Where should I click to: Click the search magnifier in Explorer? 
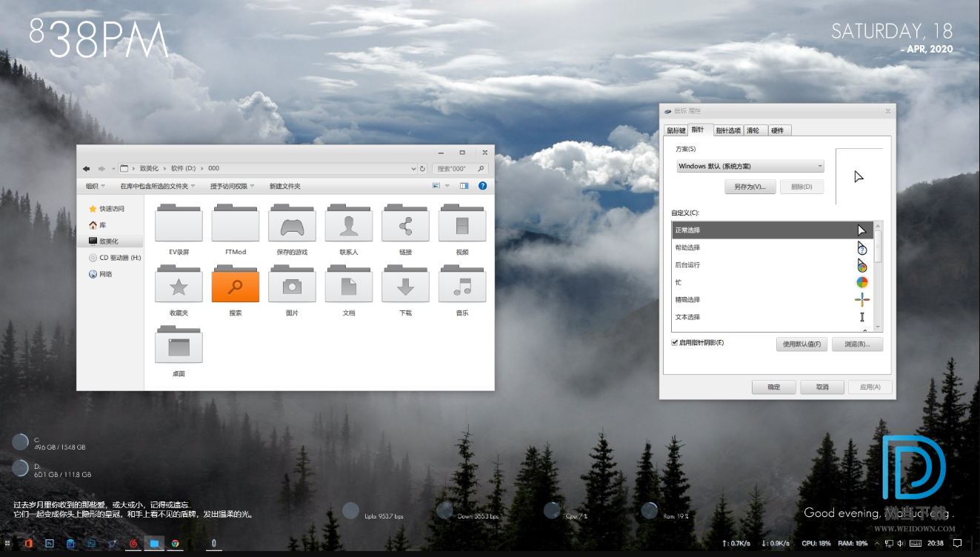[x=481, y=168]
